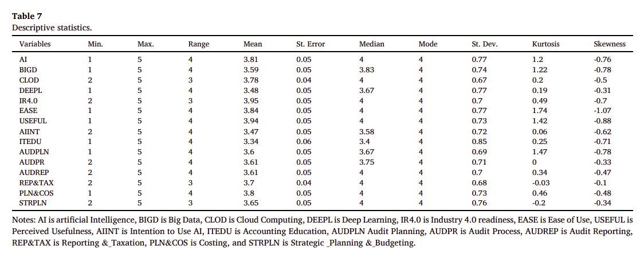Click the Range column header

click(x=199, y=44)
